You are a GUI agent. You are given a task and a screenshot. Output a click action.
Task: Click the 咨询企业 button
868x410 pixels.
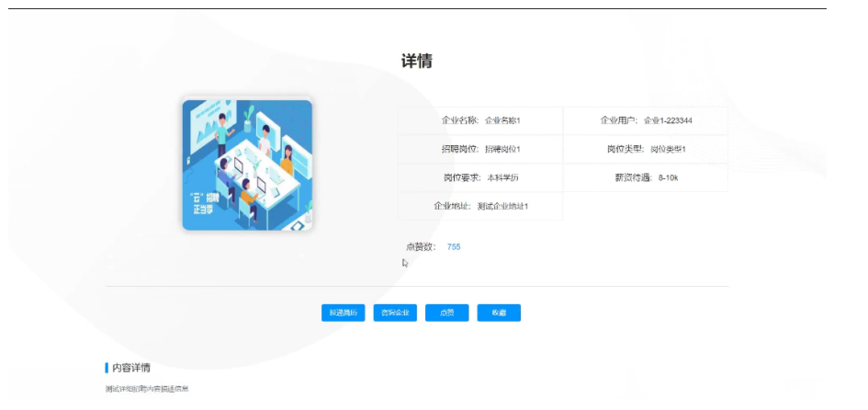395,313
